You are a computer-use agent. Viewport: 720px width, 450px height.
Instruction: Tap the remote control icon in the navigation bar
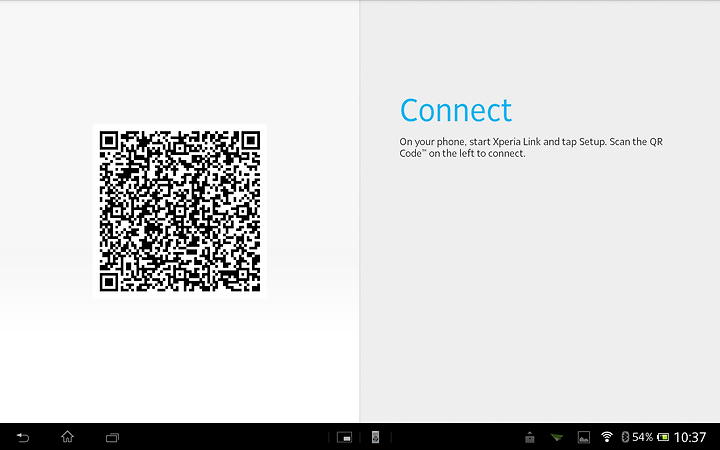pyautogui.click(x=375, y=437)
